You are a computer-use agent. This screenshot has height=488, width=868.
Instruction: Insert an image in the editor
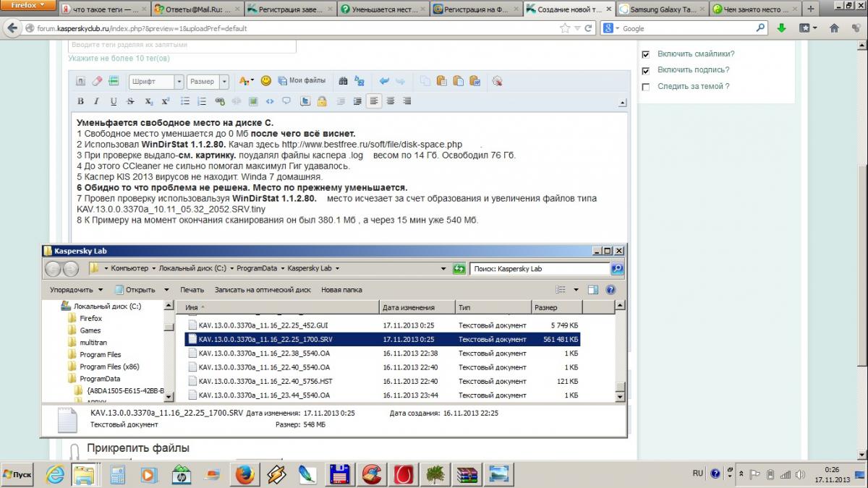click(253, 101)
